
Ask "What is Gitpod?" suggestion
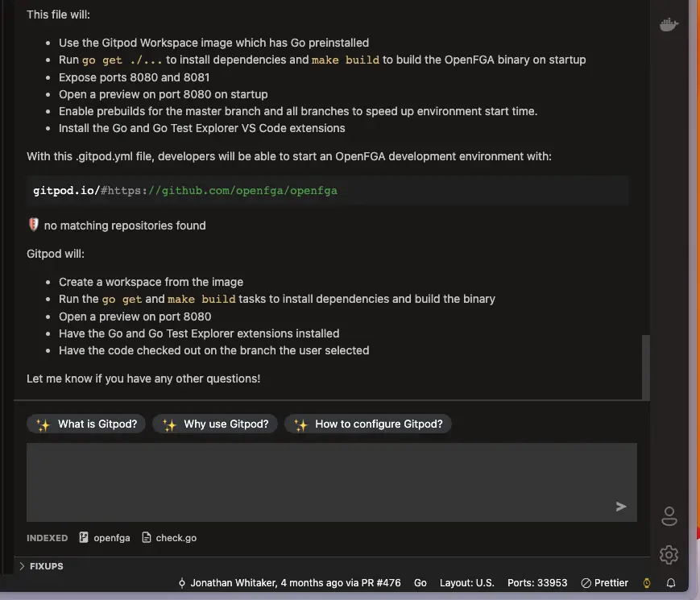click(86, 424)
